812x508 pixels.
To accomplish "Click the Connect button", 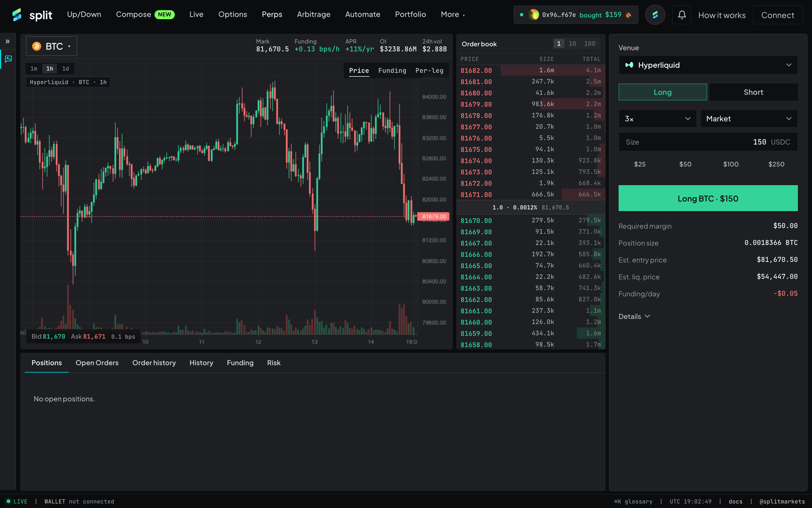I will (x=777, y=15).
